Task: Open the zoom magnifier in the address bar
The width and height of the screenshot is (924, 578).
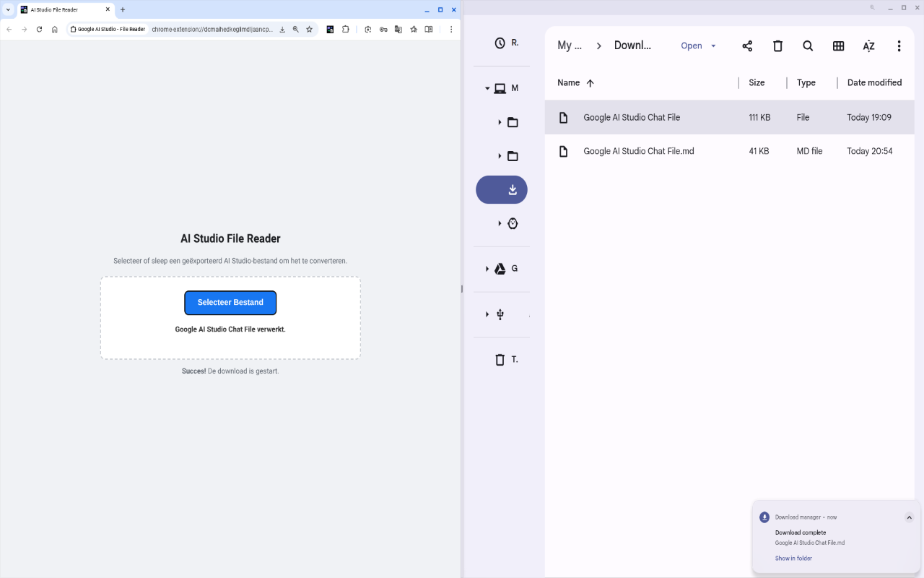Action: click(296, 30)
